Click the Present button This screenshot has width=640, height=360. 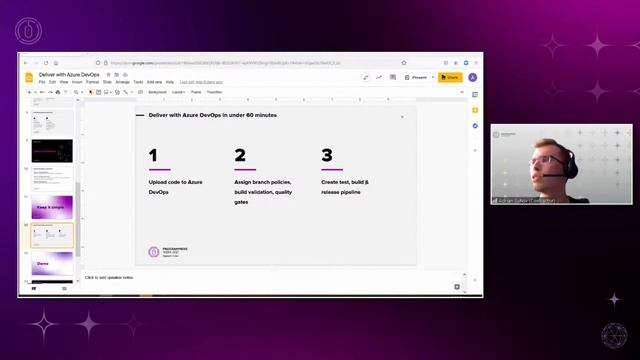click(x=416, y=77)
